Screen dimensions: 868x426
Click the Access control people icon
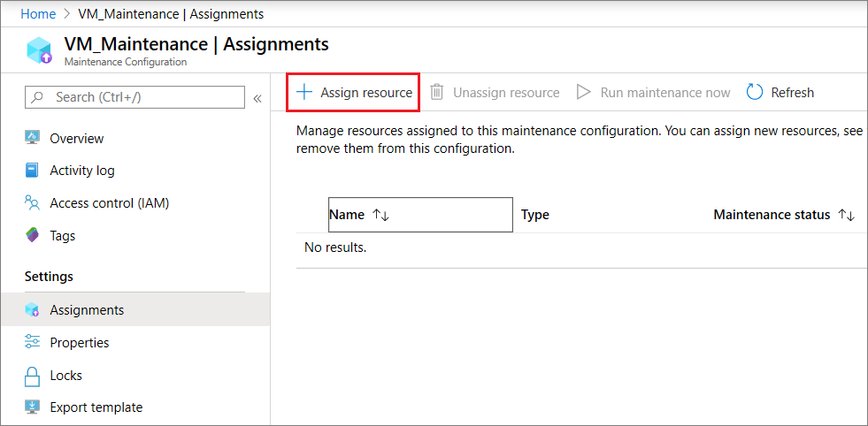[x=33, y=203]
